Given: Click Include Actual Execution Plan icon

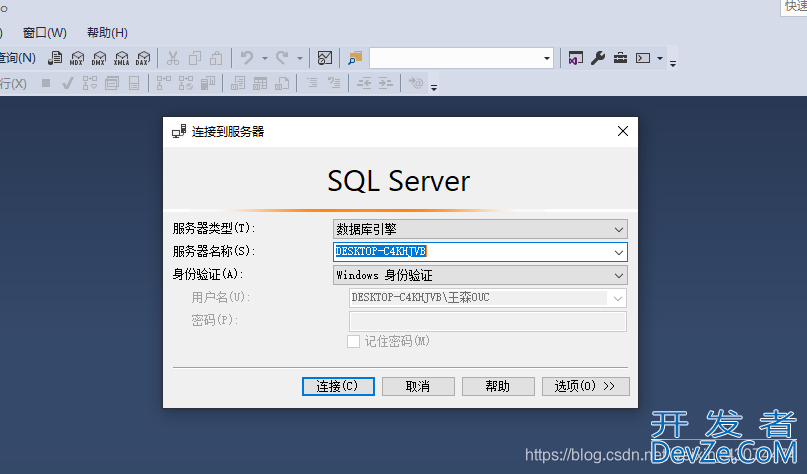Looking at the screenshot, I should 164,83.
